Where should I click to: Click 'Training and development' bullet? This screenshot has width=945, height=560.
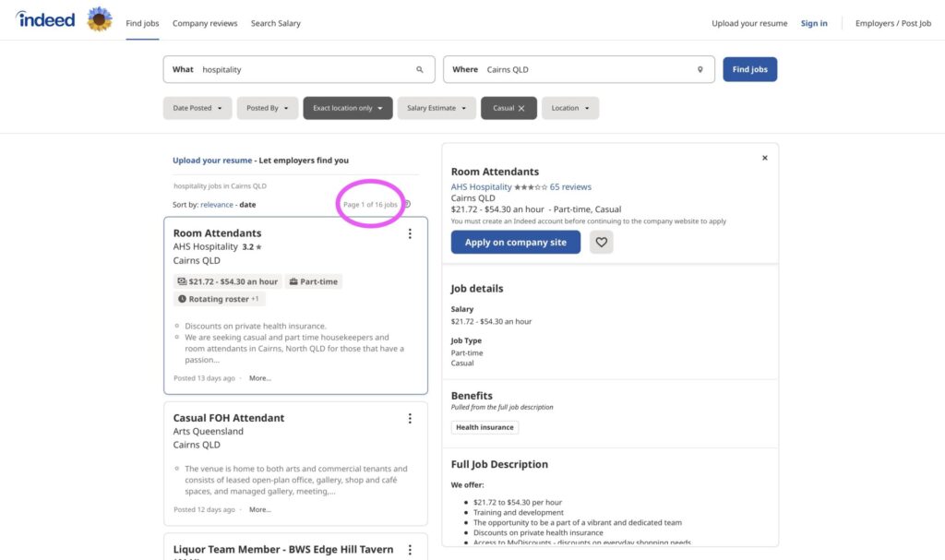(x=519, y=513)
